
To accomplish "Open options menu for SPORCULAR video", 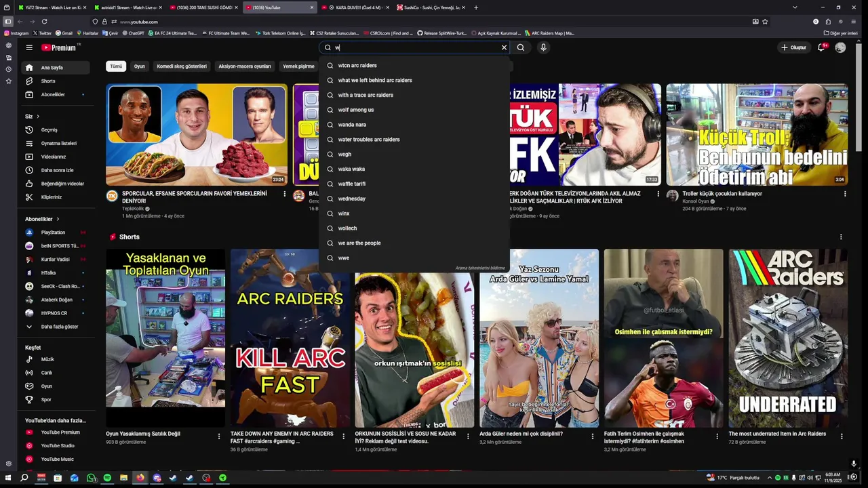I will (284, 194).
